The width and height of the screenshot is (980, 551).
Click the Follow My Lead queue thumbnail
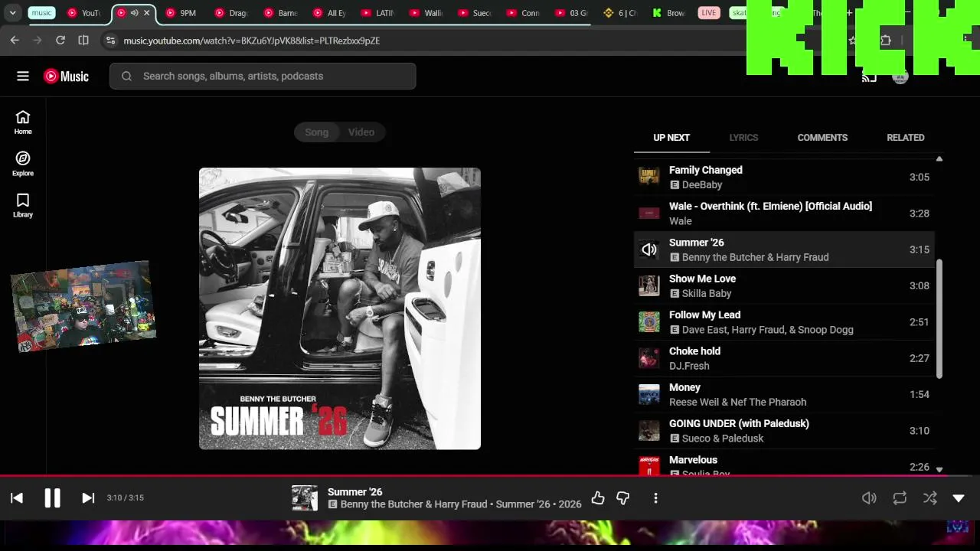pos(649,322)
